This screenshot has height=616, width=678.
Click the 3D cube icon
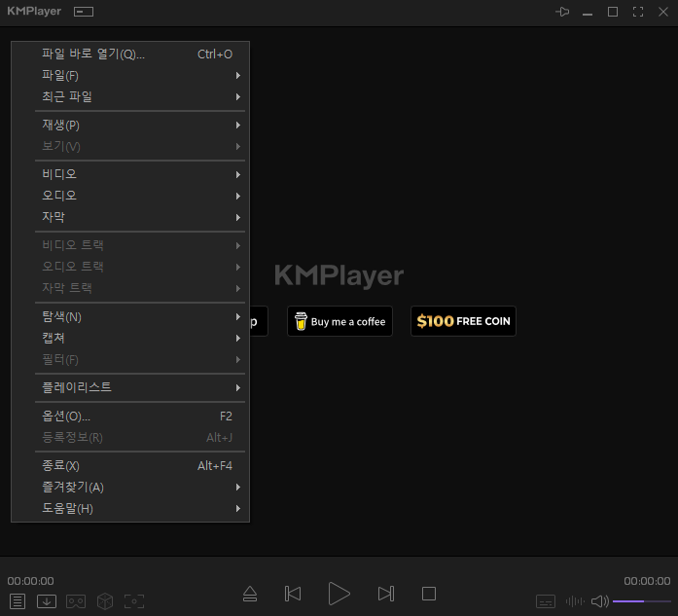pyautogui.click(x=105, y=600)
